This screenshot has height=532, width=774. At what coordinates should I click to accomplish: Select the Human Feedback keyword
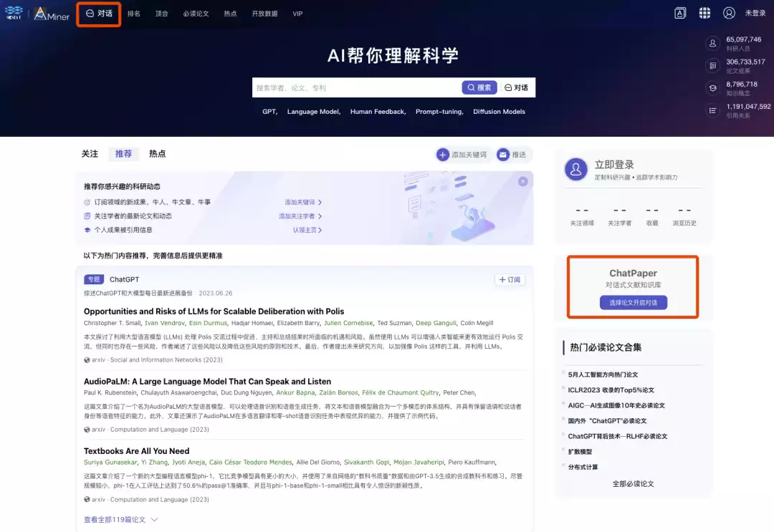[x=378, y=112]
